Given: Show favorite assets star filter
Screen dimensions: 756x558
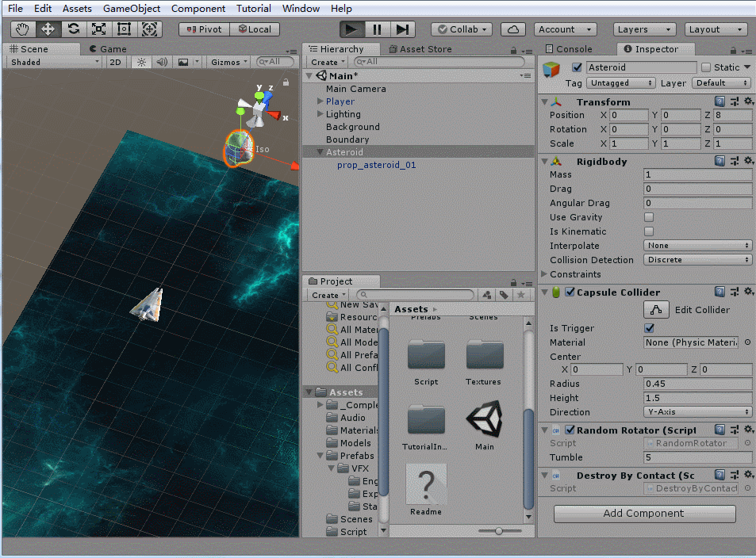Looking at the screenshot, I should click(x=520, y=295).
